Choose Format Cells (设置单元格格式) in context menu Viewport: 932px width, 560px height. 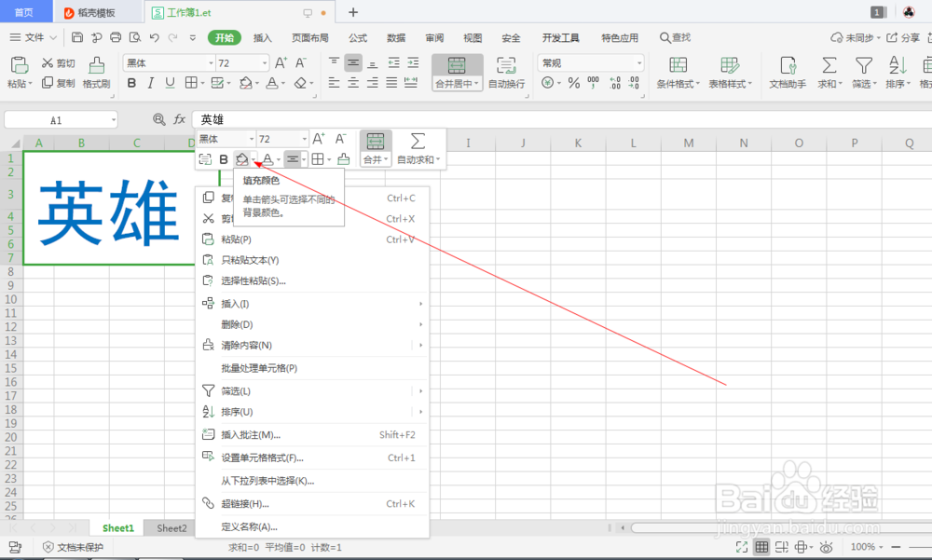click(x=312, y=458)
